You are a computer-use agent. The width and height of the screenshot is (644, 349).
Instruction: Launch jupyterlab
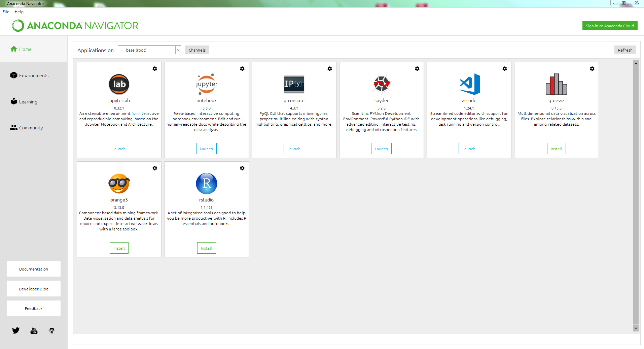pyautogui.click(x=119, y=149)
